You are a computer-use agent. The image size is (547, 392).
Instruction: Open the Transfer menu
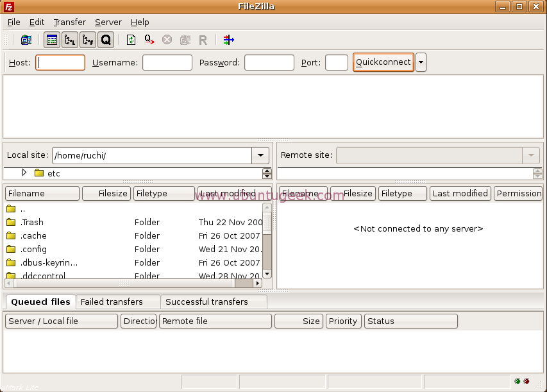[69, 22]
